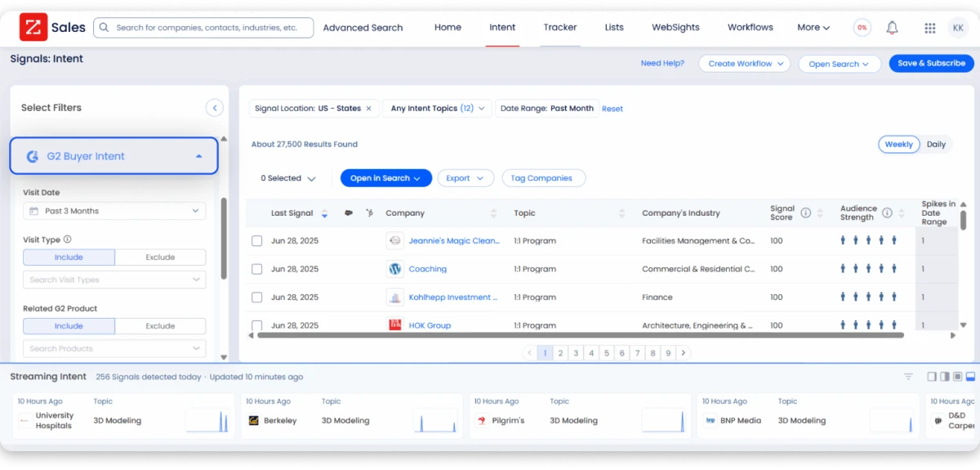Screen dimensions: 980x470
Task: Open the notifications bell
Action: [892, 28]
